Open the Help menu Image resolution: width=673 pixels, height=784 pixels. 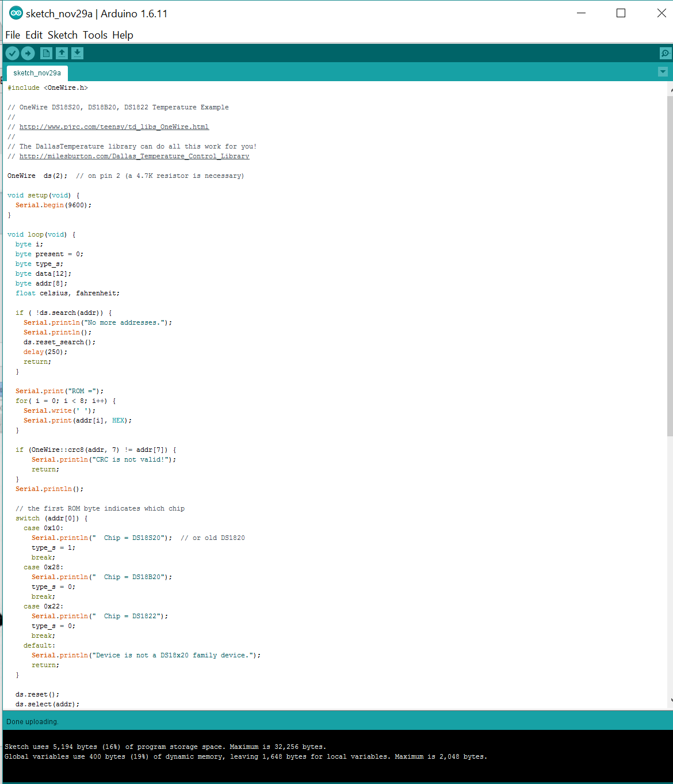tap(123, 35)
